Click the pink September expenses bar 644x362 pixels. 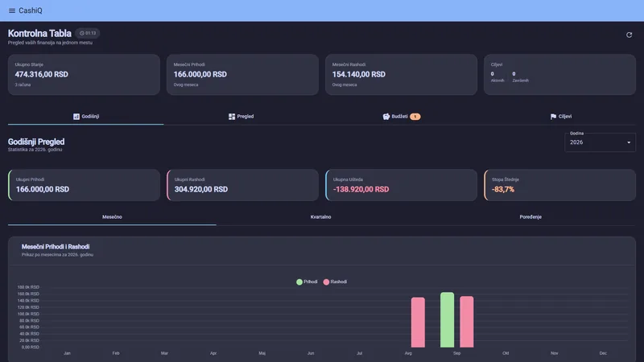pyautogui.click(x=467, y=322)
